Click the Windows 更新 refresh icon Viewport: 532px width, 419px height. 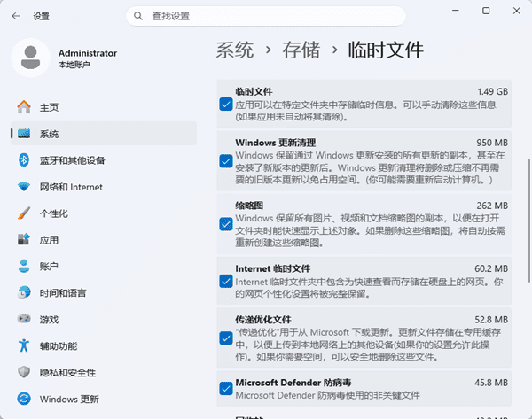[x=24, y=399]
